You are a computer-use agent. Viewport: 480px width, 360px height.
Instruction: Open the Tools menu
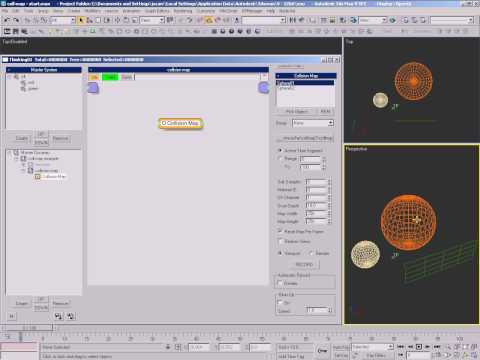coord(29,11)
